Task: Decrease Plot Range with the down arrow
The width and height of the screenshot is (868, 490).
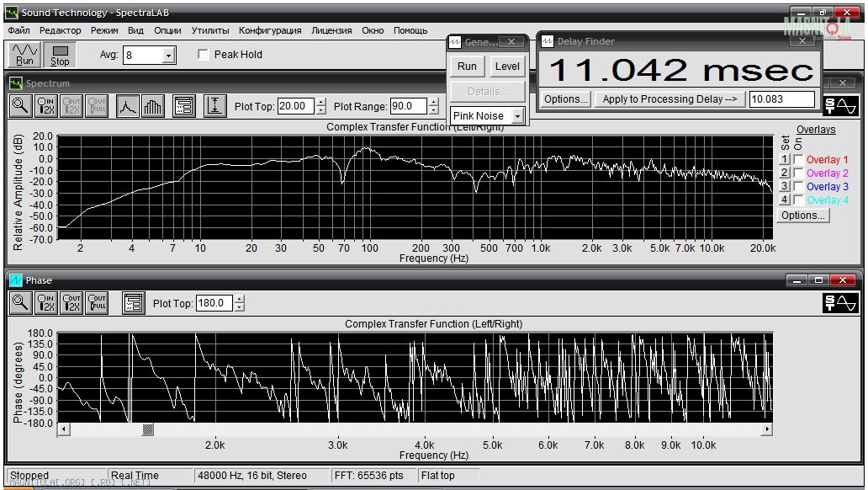Action: tap(434, 109)
